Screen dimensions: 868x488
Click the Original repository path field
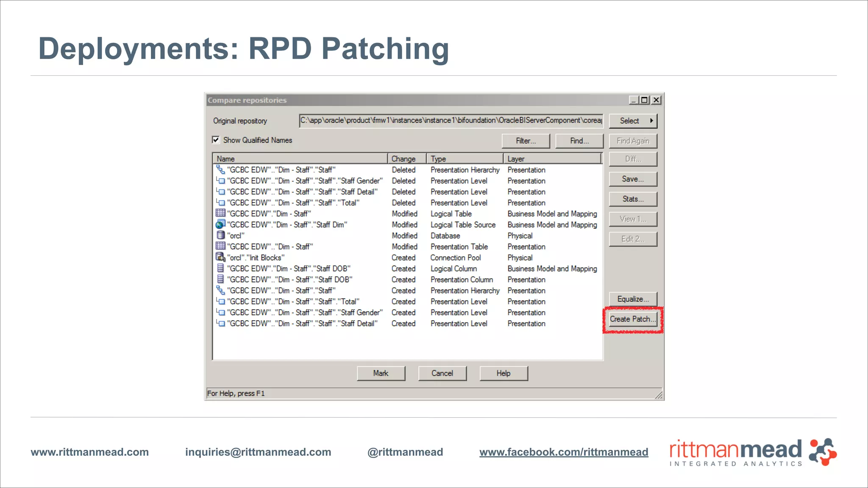[451, 121]
